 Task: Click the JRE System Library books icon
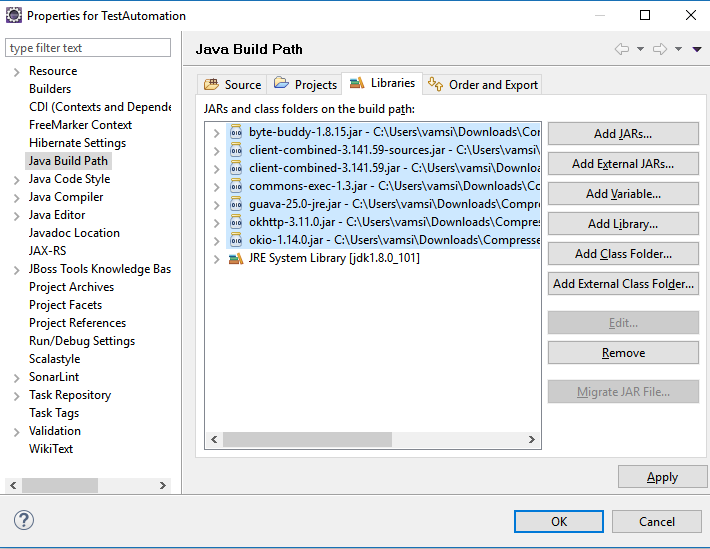pyautogui.click(x=236, y=259)
